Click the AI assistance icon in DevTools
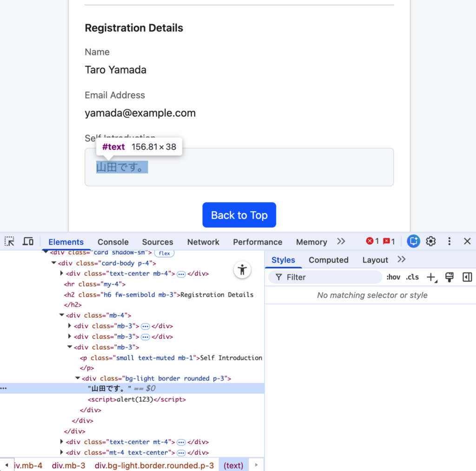The width and height of the screenshot is (476, 471). (x=413, y=241)
